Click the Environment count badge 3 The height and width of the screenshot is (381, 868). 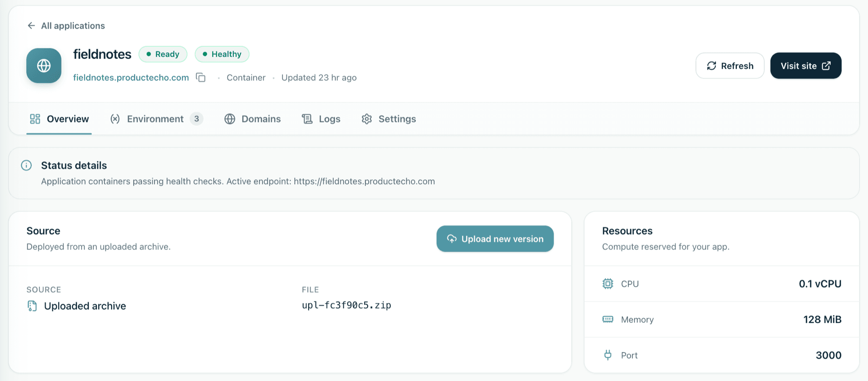[197, 119]
